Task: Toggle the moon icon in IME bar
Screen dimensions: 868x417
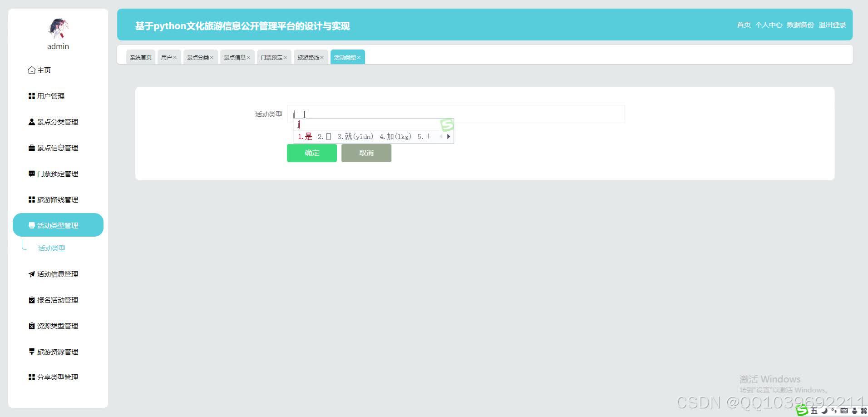Action: [824, 411]
